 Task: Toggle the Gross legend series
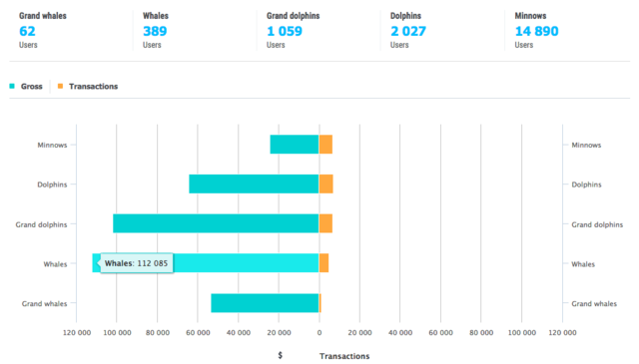26,87
